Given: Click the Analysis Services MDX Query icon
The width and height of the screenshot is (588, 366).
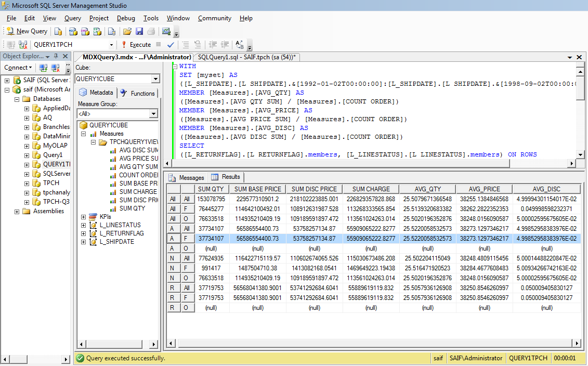Looking at the screenshot, I should [x=73, y=31].
